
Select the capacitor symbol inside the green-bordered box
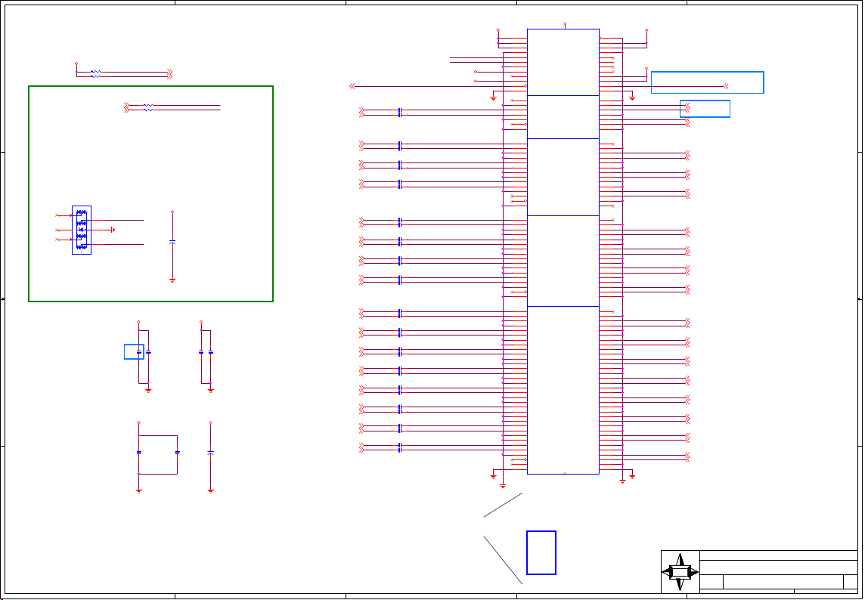click(x=172, y=242)
